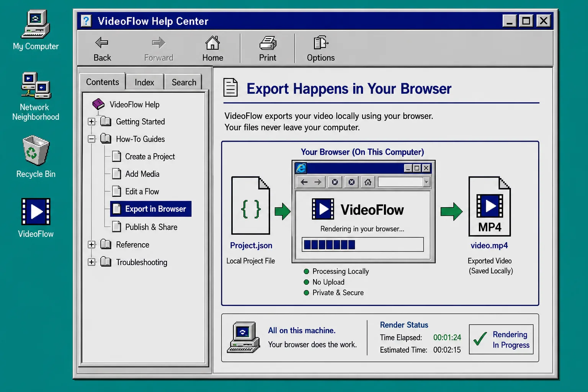588x392 pixels.
Task: Click the green arrow after Project.json
Action: click(283, 211)
